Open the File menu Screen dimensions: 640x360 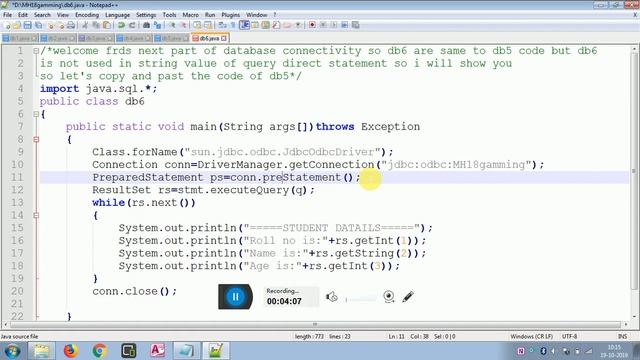7,15
